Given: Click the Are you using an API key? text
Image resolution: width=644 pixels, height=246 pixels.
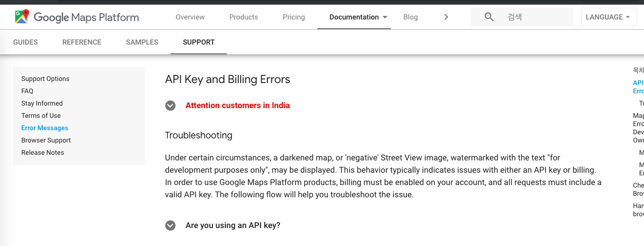Looking at the screenshot, I should (233, 225).
